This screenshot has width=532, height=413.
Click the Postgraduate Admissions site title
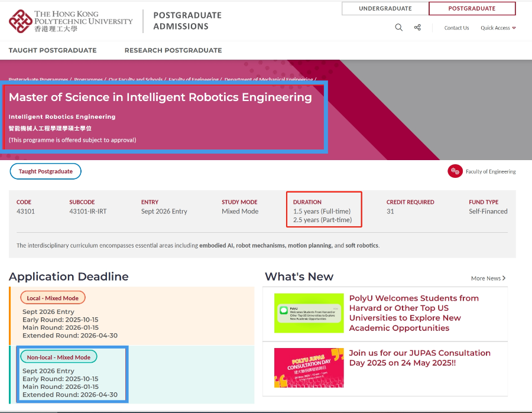[187, 21]
